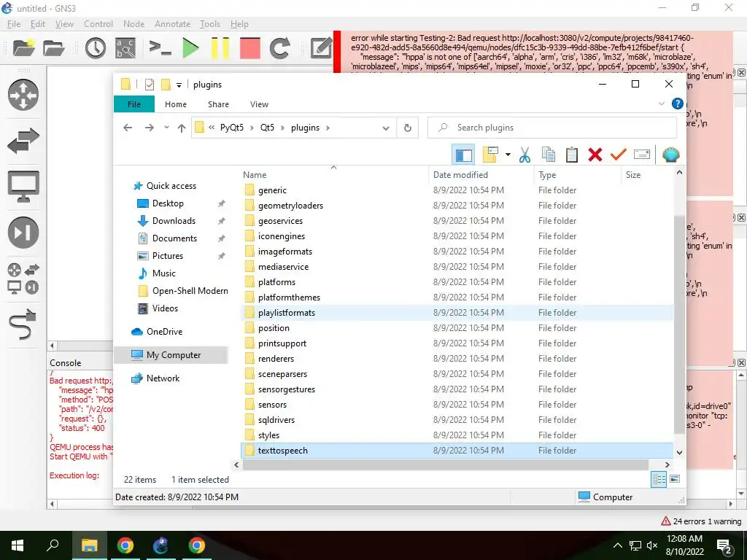Sort by the Date modified column
Screen dimensions: 747x560
pos(481,175)
